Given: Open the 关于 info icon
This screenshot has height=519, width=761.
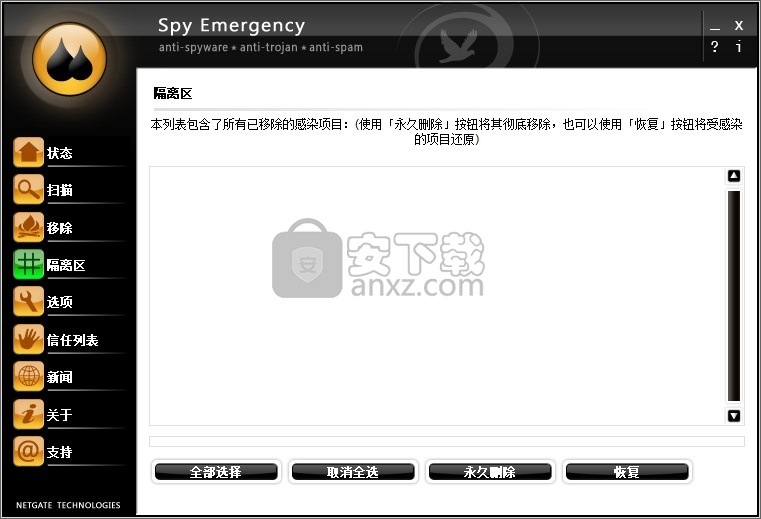Looking at the screenshot, I should click(x=28, y=414).
